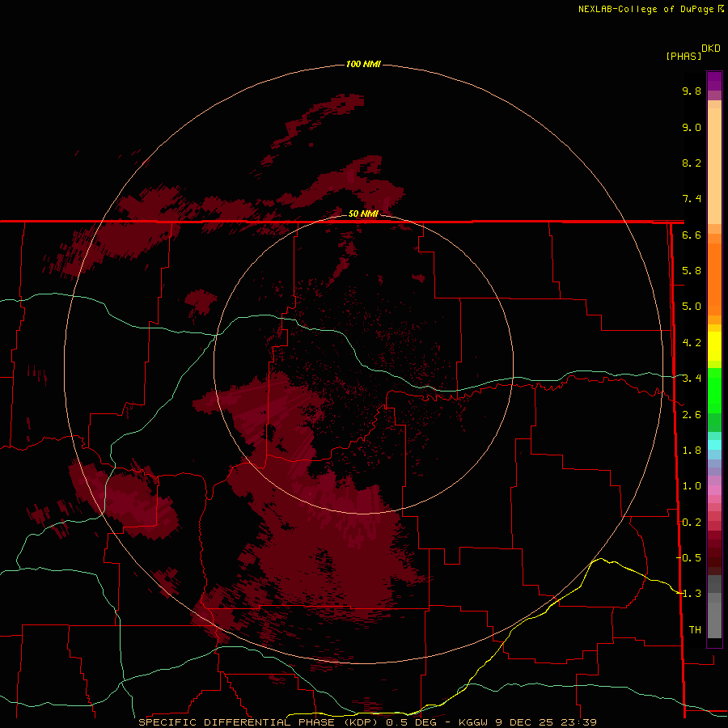Select the 1.8 value on color scale

[692, 451]
